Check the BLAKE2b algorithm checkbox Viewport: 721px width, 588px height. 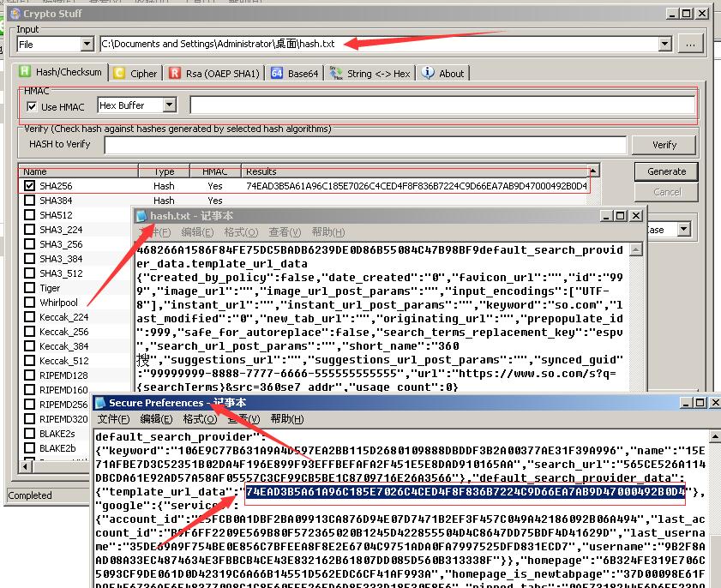click(30, 447)
